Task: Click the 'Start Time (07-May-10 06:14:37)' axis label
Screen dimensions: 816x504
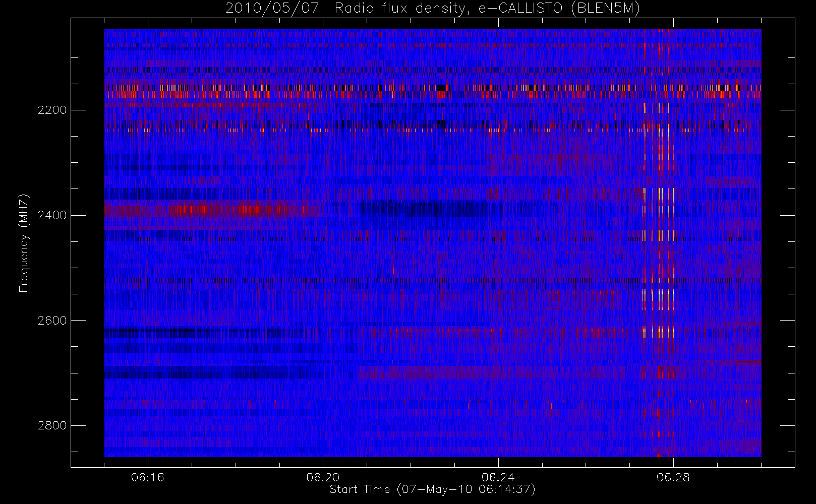Action: click(432, 489)
